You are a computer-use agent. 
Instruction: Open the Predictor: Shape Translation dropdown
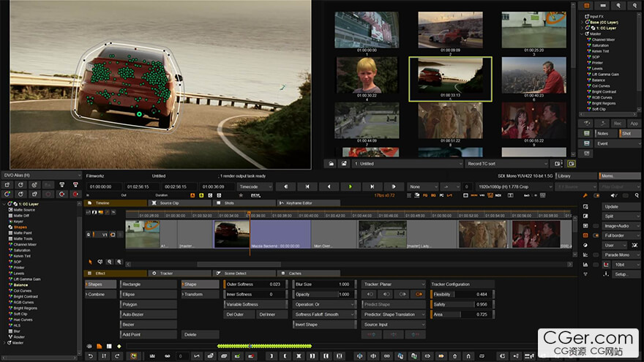(x=393, y=314)
